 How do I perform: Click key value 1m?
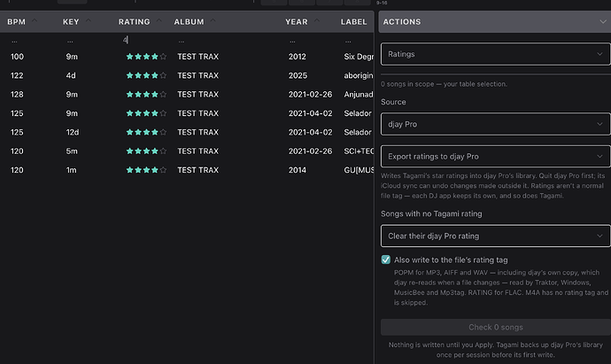[x=71, y=170]
